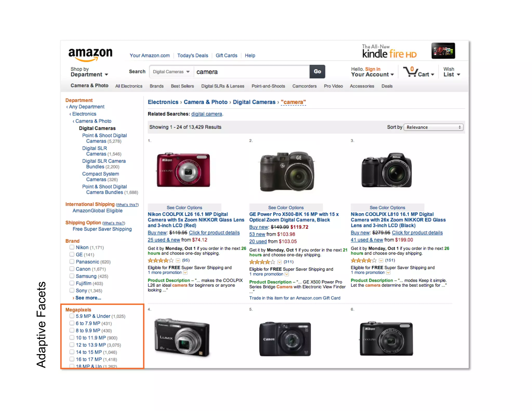Click the Kindle Fire HD tablet image
Viewport: 532px width, 411px height.
[x=443, y=51]
